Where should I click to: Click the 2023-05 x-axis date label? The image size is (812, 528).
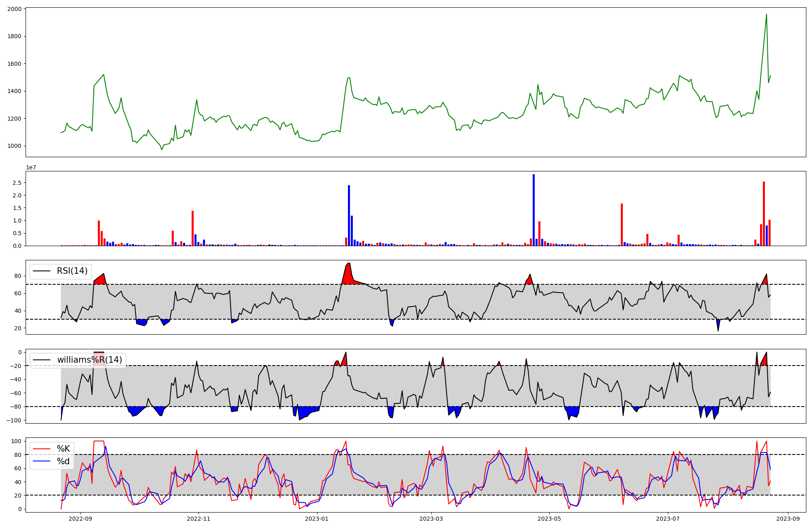pos(549,519)
